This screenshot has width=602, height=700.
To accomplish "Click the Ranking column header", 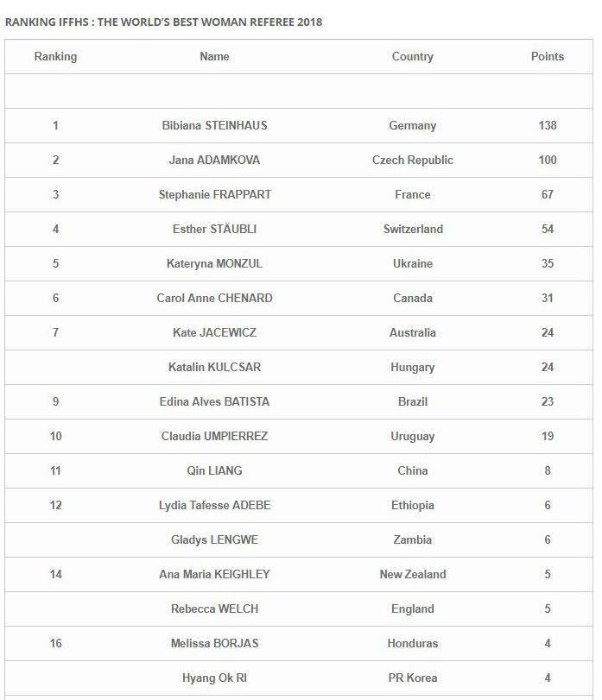I will [x=55, y=57].
